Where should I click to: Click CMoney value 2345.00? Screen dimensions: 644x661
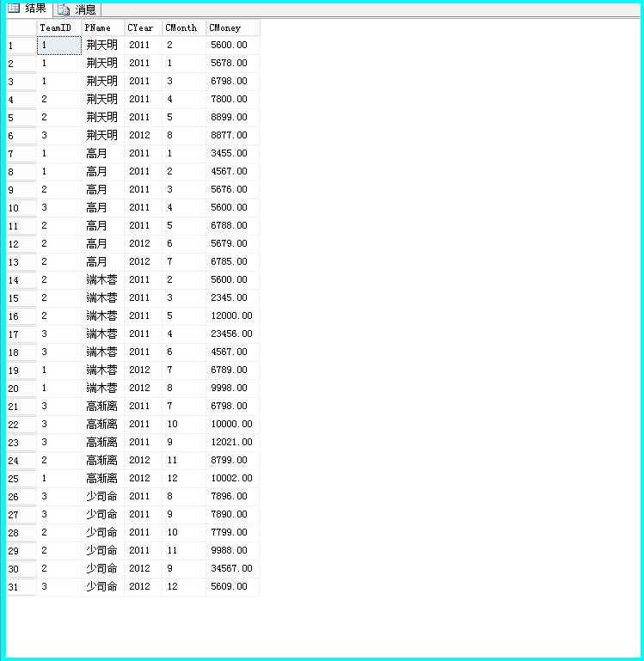coord(229,297)
